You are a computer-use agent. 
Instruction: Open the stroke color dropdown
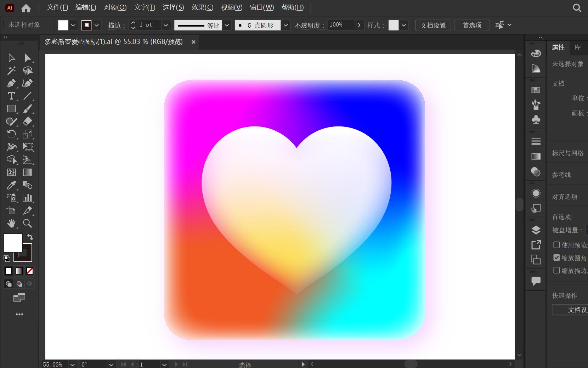tap(97, 25)
